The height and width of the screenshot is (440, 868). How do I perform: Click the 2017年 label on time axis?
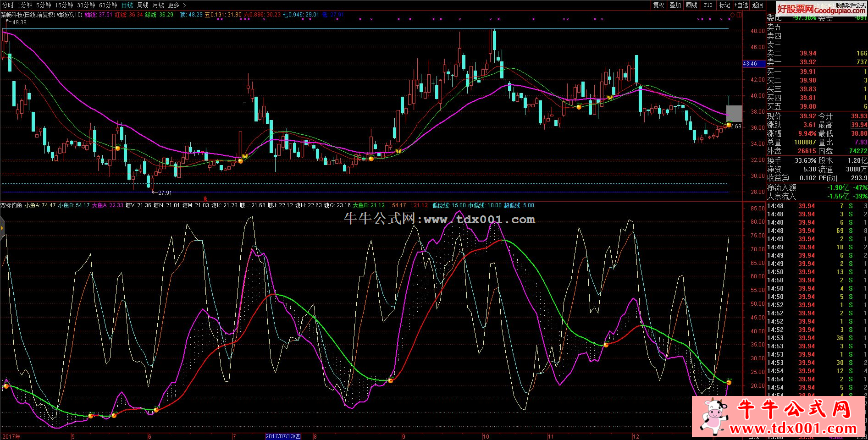[11, 436]
